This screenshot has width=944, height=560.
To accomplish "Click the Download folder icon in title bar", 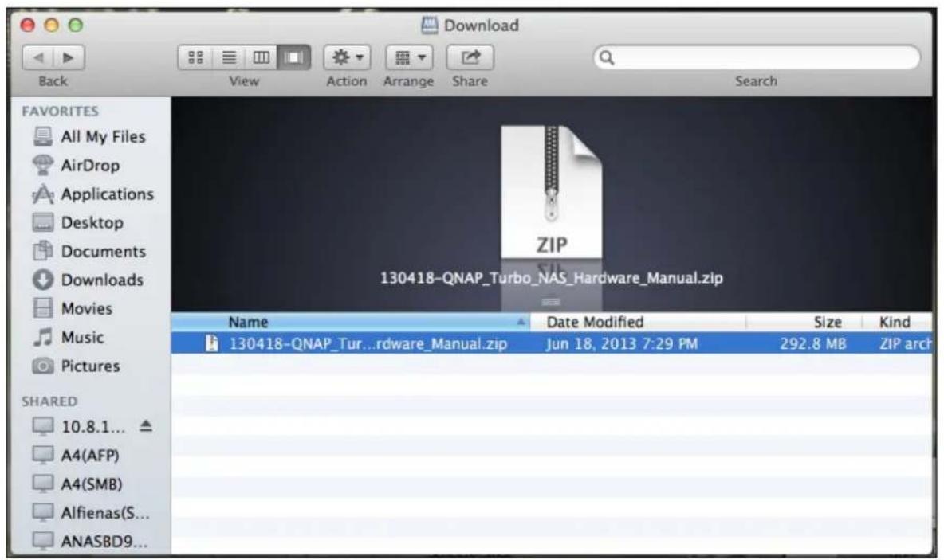I will click(x=429, y=25).
